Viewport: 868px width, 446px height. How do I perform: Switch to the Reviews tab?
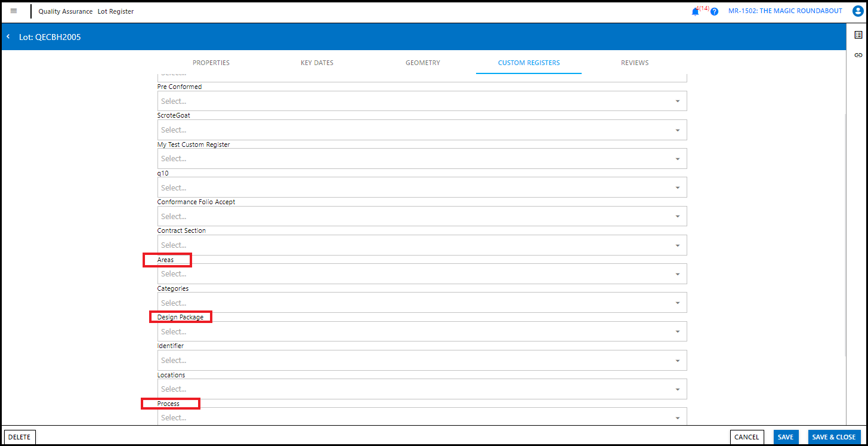[x=635, y=63]
